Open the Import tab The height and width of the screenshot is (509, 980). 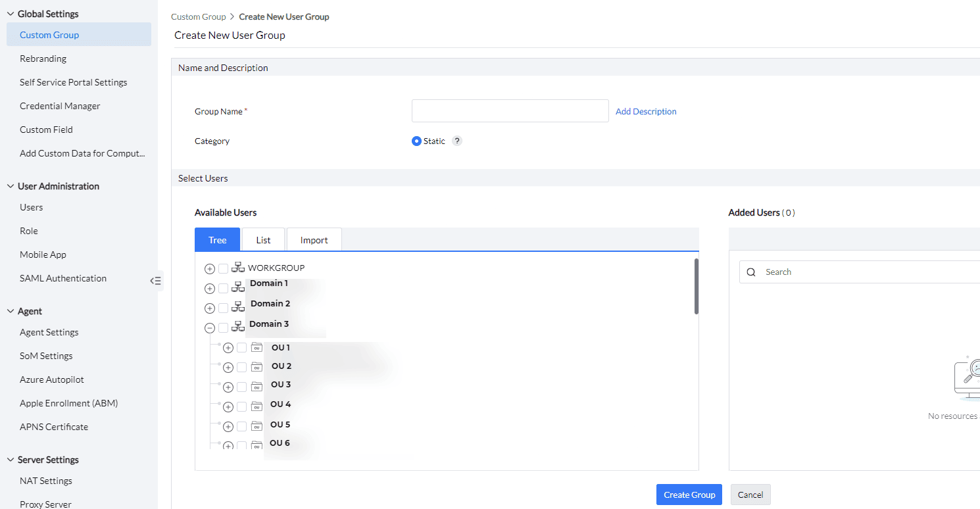click(314, 239)
